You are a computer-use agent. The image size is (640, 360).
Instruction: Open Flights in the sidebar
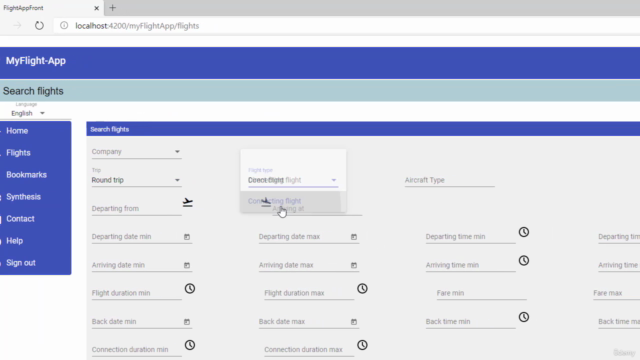[18, 153]
